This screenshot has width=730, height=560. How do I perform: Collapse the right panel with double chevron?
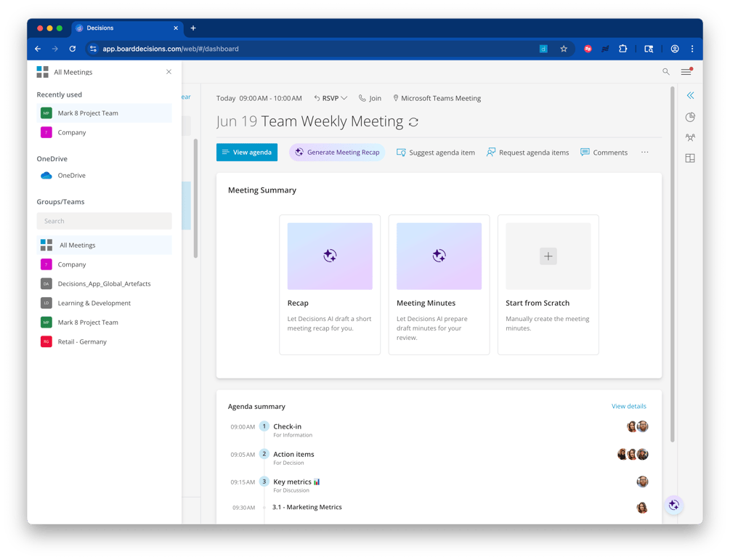click(690, 94)
